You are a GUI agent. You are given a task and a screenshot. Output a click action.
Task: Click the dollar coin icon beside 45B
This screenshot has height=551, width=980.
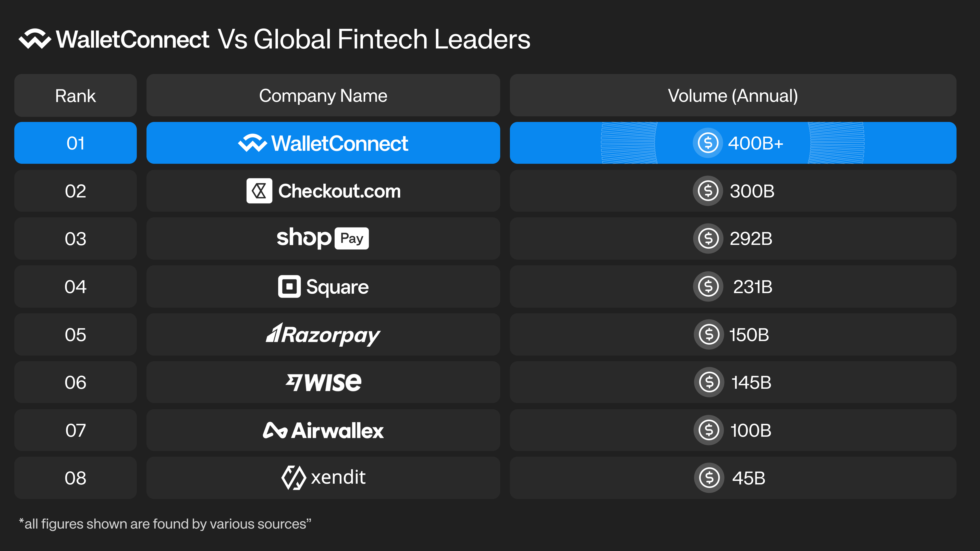709,478
